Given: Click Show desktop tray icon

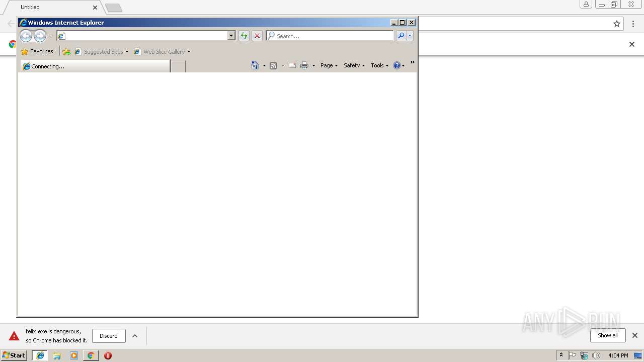Looking at the screenshot, I should [x=638, y=355].
